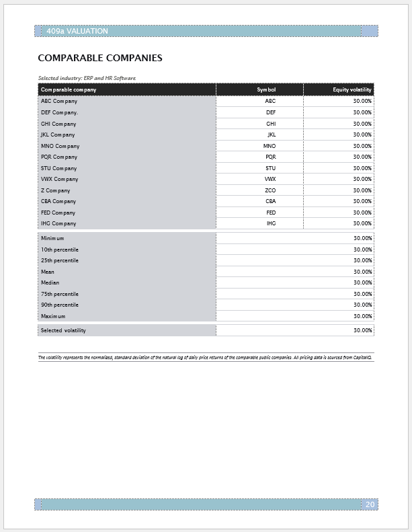The image size is (412, 532).
Task: Click the Minimum row label
Action: pyautogui.click(x=52, y=238)
